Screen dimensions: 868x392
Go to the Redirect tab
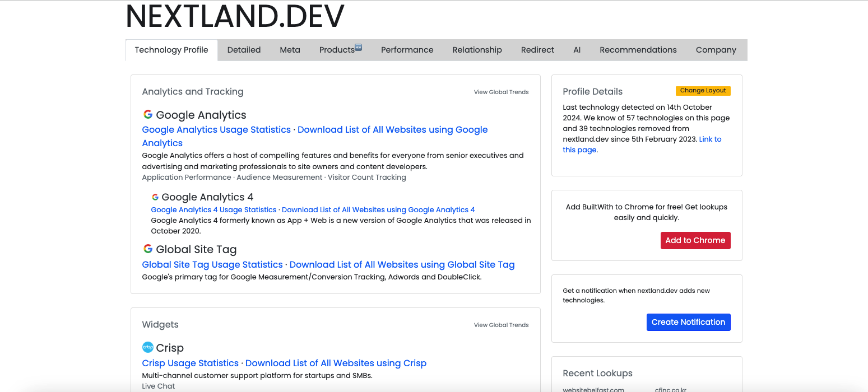537,50
